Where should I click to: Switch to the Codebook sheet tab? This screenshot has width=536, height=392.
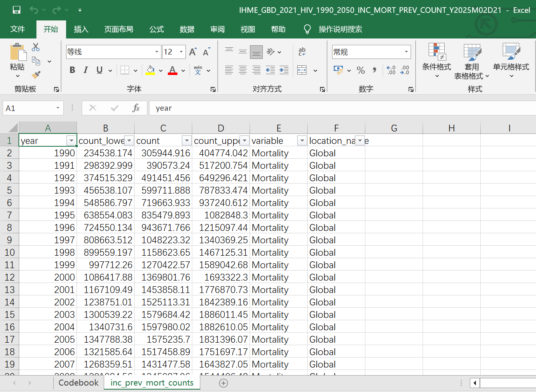(x=78, y=383)
